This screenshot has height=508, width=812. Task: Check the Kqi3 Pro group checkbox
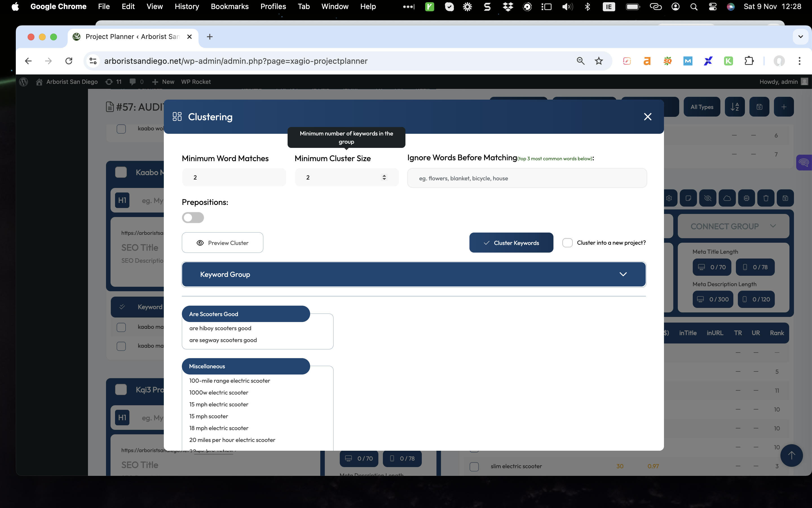click(x=121, y=389)
